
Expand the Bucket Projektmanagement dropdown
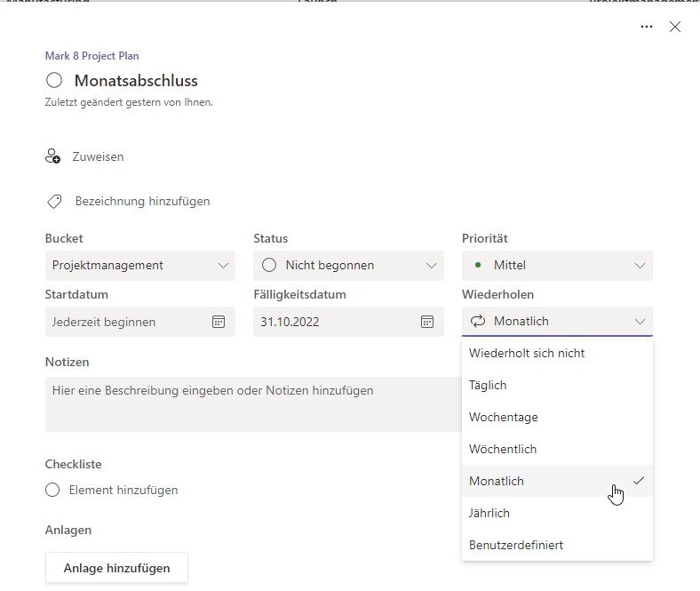click(223, 265)
